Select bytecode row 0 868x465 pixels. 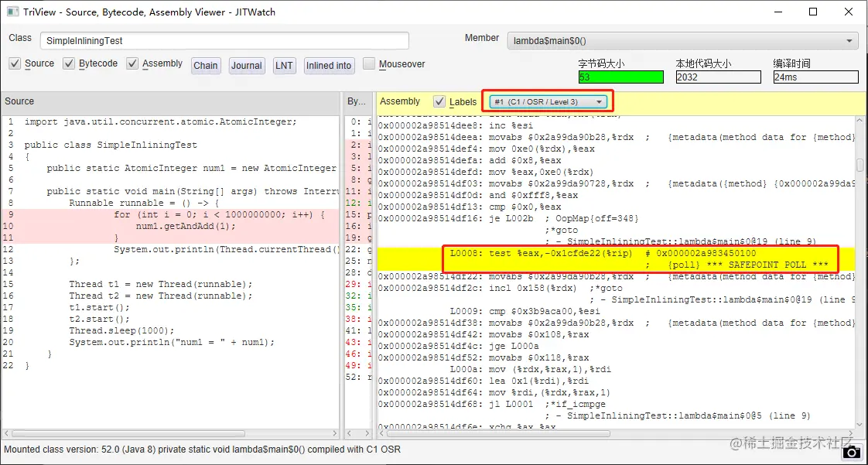tap(358, 121)
